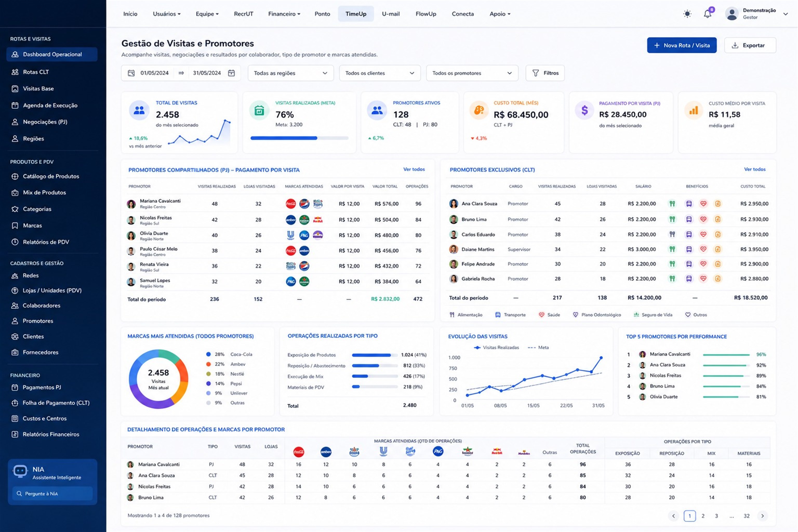Open the U-mail tab

pos(391,14)
